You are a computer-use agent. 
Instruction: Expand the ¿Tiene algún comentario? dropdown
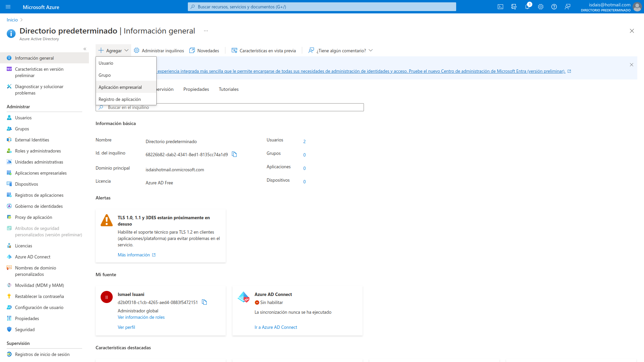tap(340, 51)
